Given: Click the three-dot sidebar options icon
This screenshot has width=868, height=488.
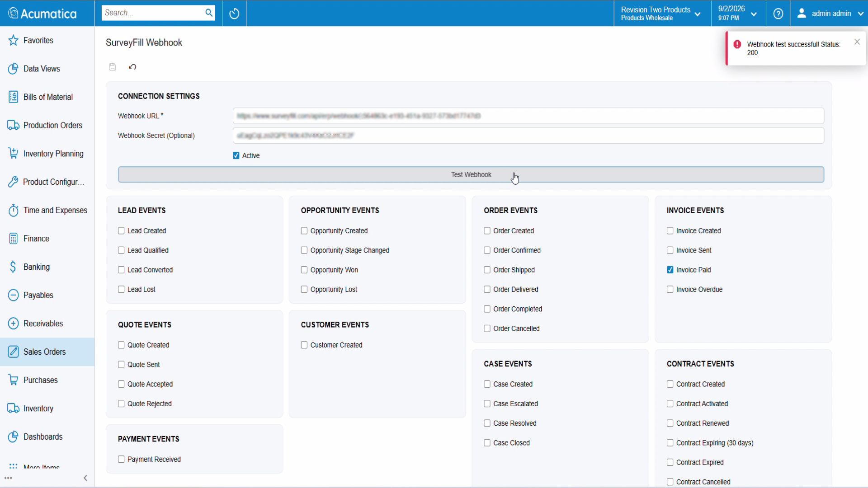Looking at the screenshot, I should pyautogui.click(x=8, y=478).
